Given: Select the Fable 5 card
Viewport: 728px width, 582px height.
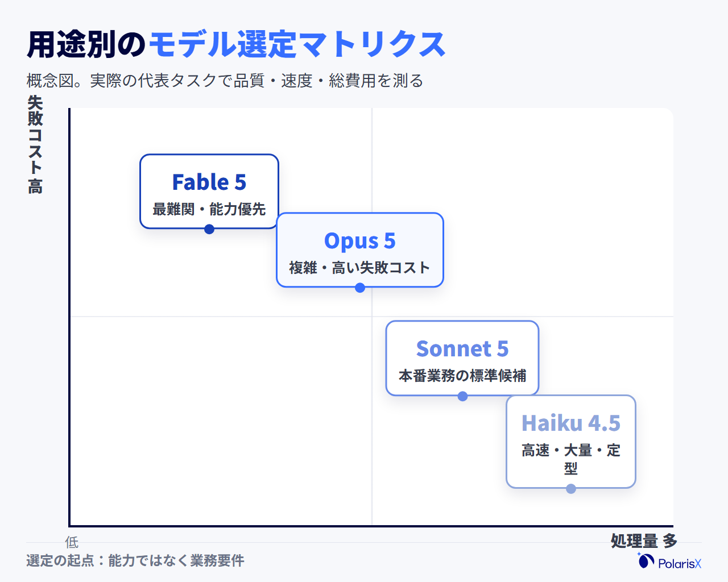Looking at the screenshot, I should point(209,192).
